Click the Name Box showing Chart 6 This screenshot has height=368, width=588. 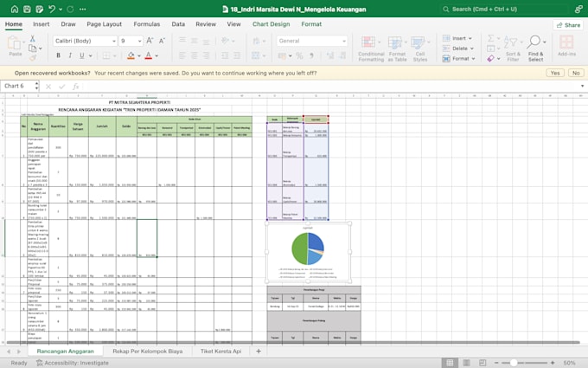17,86
